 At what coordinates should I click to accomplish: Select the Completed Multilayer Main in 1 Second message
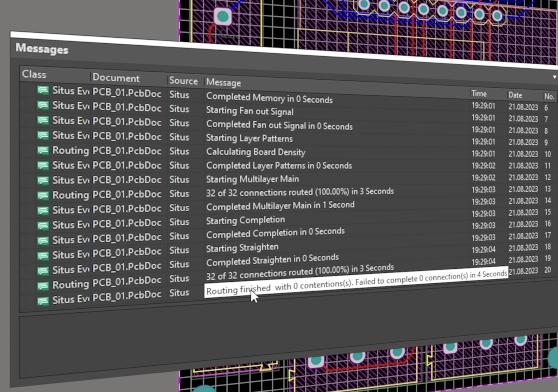[280, 206]
